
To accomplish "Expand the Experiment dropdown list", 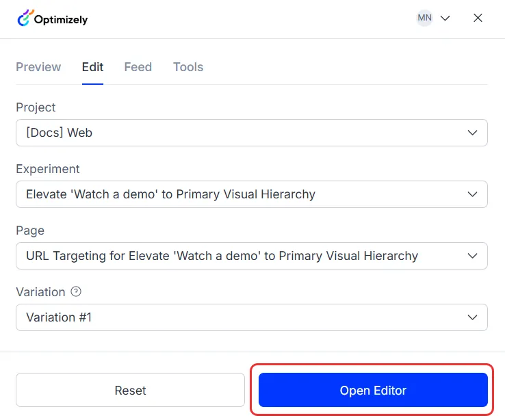I will click(x=252, y=194).
